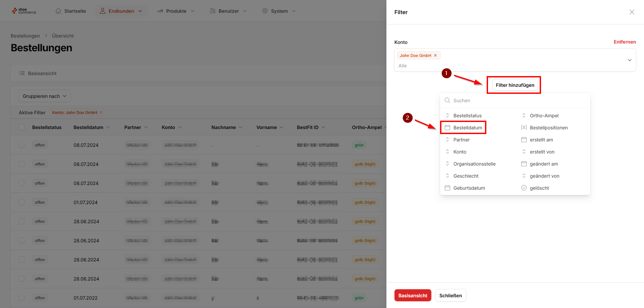This screenshot has width=644, height=308.
Task: Check the first 28.06.2024 order row checkbox
Action: [21, 221]
